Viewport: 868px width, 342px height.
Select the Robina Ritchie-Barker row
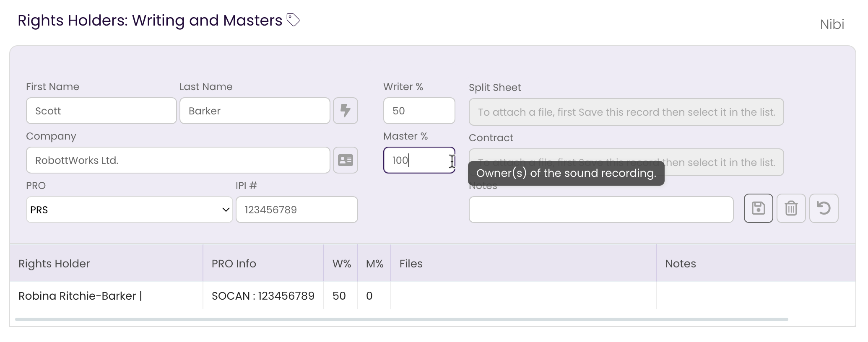433,296
